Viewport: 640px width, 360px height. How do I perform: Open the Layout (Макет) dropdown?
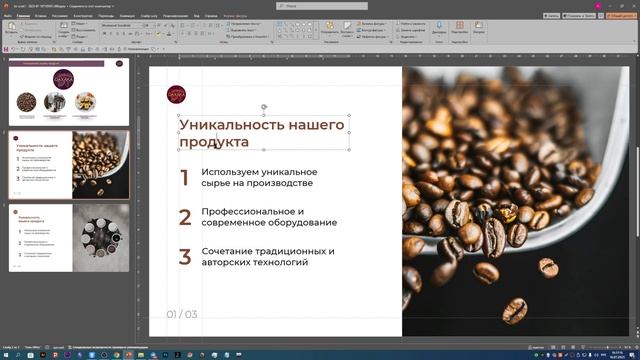[x=80, y=24]
